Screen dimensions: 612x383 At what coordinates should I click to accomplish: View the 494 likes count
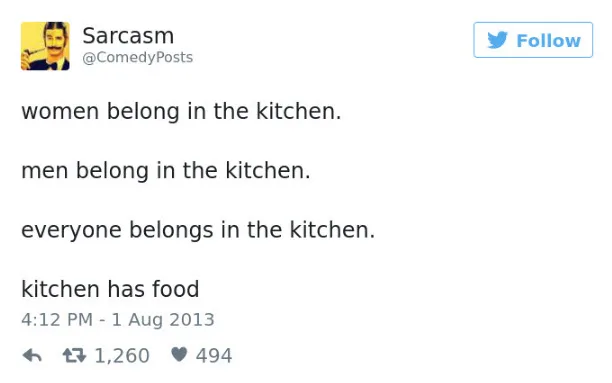[x=214, y=356]
